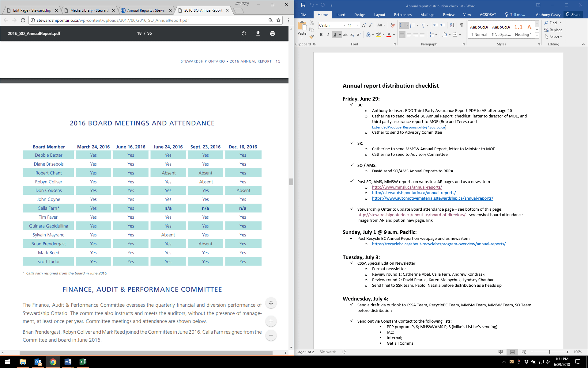Click the Clear All Formatting eraser icon

(x=393, y=25)
